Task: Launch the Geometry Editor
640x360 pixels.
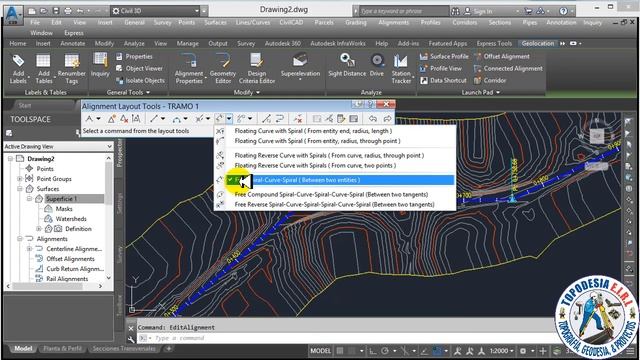Action: 223,69
